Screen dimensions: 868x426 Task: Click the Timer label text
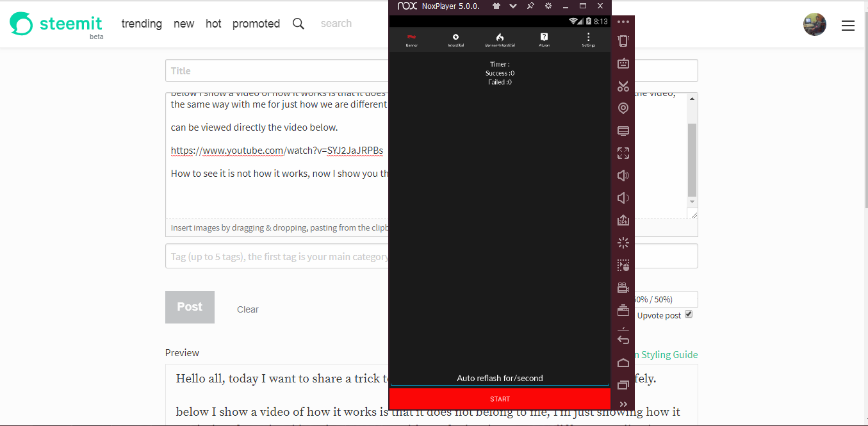coord(500,64)
